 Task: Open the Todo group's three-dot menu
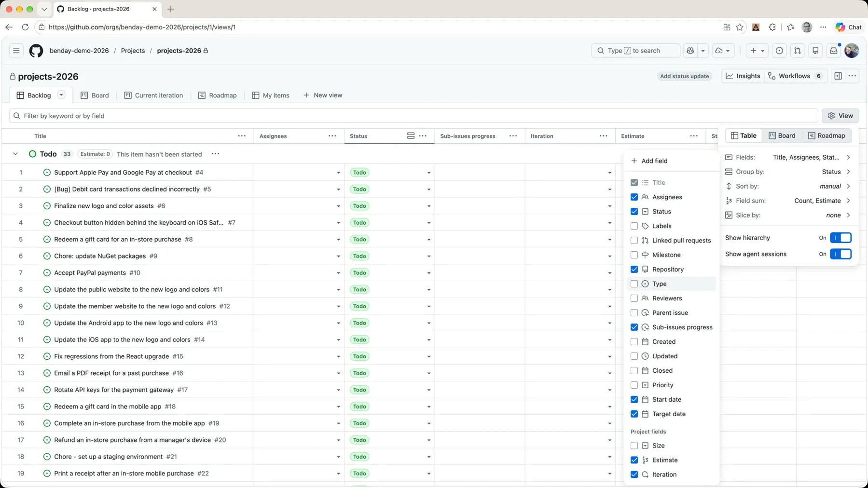(215, 154)
